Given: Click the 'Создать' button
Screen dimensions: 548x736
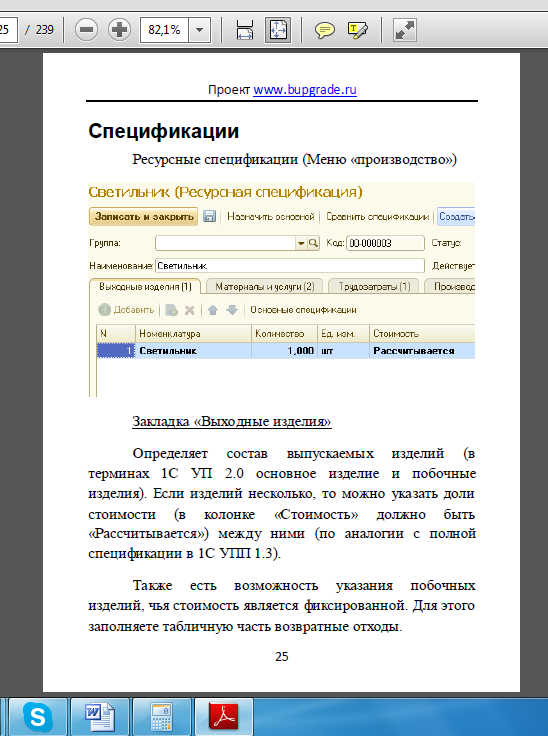Looking at the screenshot, I should click(x=456, y=216).
